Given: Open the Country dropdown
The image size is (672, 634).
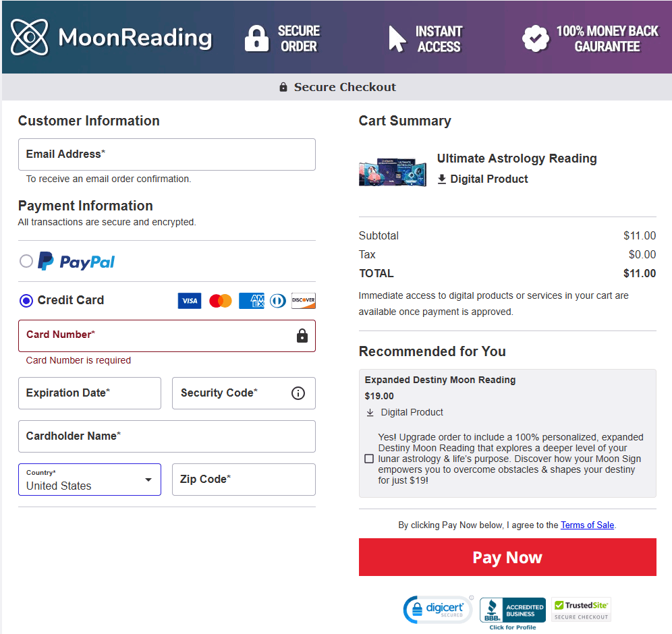Looking at the screenshot, I should [89, 480].
